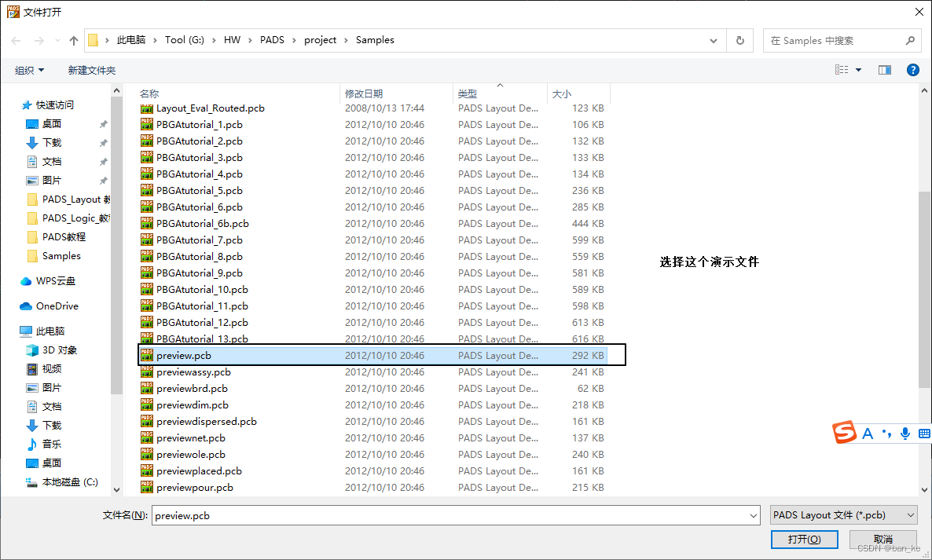The height and width of the screenshot is (560, 932).
Task: Click the up arrow to go to parent folder
Action: (73, 39)
